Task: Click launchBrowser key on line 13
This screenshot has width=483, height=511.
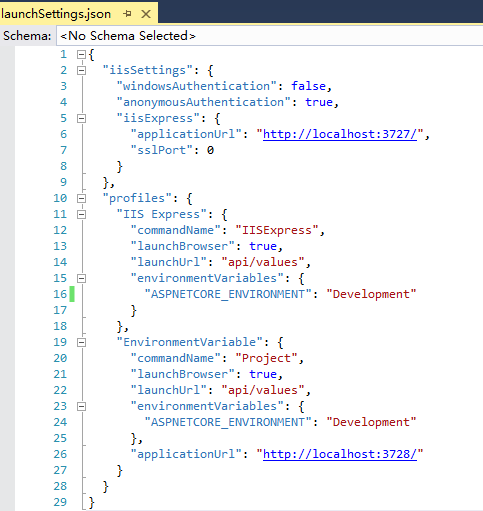Action: (x=183, y=246)
